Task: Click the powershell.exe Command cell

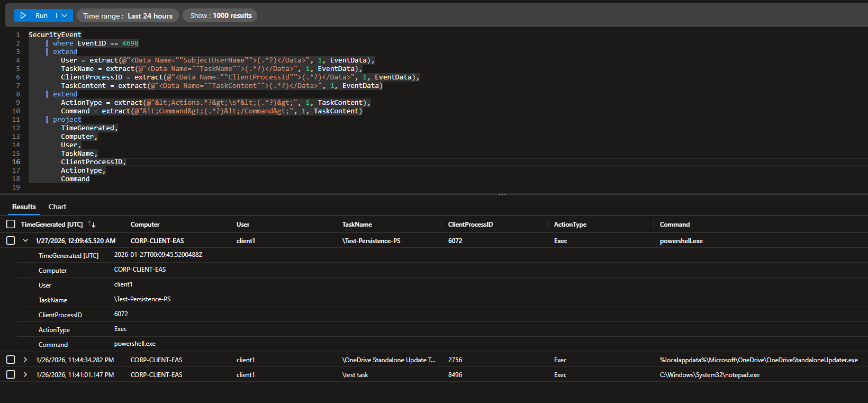Action: click(681, 241)
